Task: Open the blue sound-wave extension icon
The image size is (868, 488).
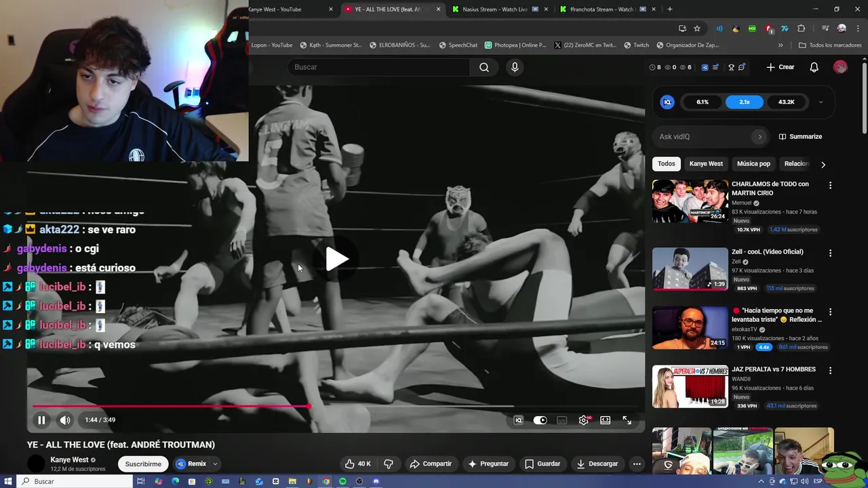Action: point(719,28)
